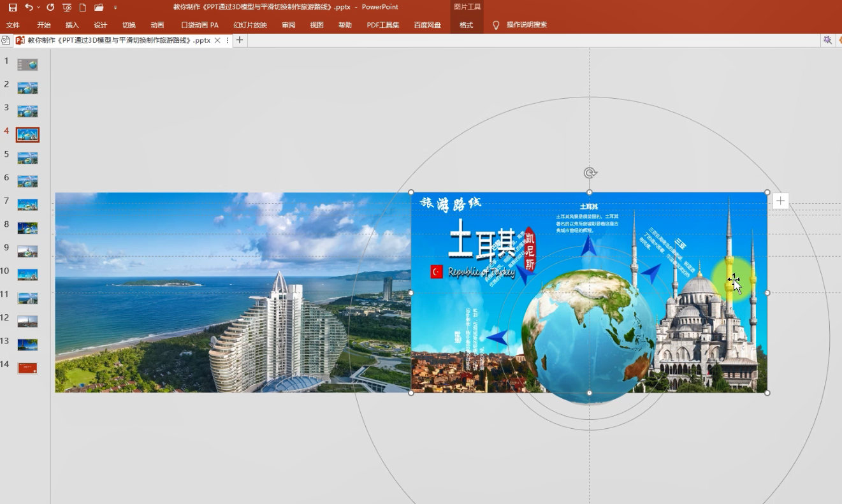This screenshot has height=504, width=842.
Task: Select slide 12 thumbnail
Action: pyautogui.click(x=27, y=321)
